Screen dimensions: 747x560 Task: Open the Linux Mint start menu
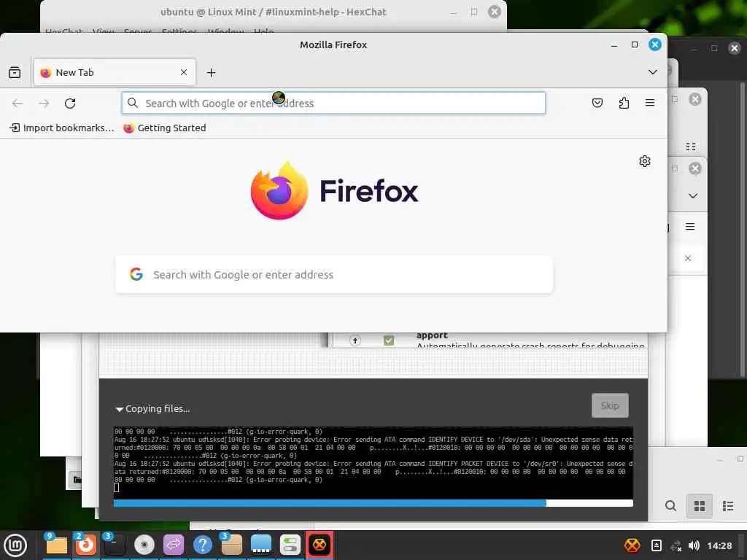pos(15,545)
